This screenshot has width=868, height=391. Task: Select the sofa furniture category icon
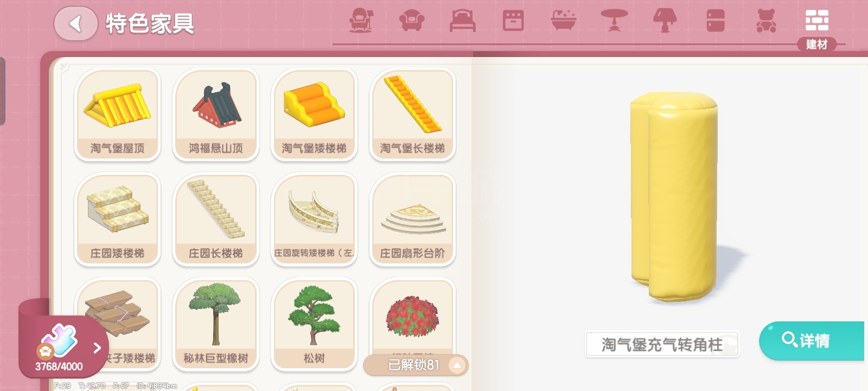(x=412, y=21)
